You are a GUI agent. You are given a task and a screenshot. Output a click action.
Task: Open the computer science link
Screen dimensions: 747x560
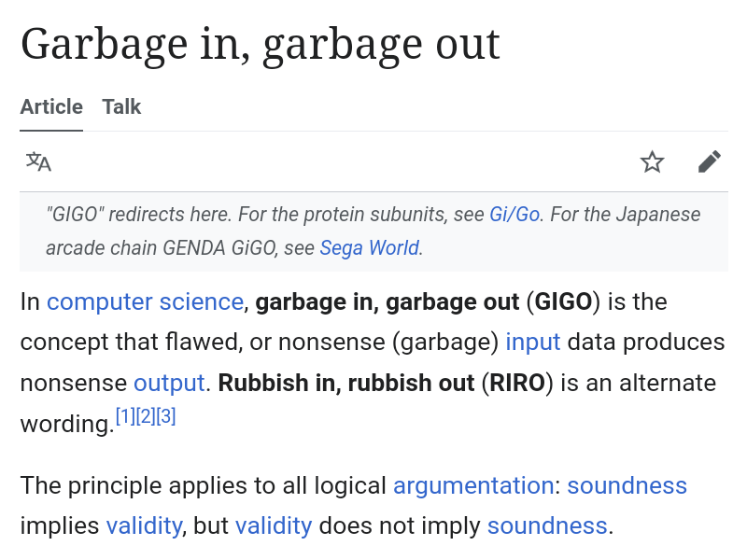pyautogui.click(x=145, y=302)
